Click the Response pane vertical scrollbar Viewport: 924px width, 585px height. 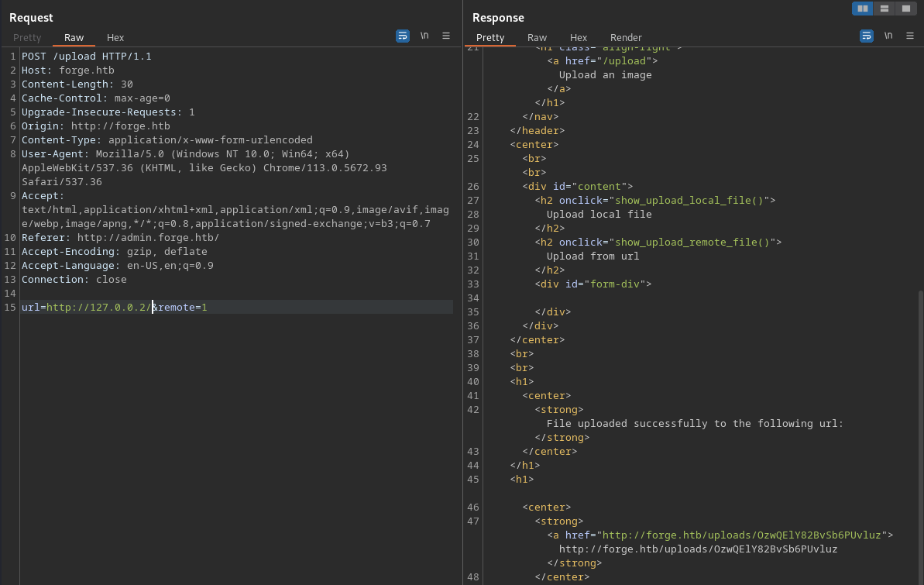coord(920,436)
